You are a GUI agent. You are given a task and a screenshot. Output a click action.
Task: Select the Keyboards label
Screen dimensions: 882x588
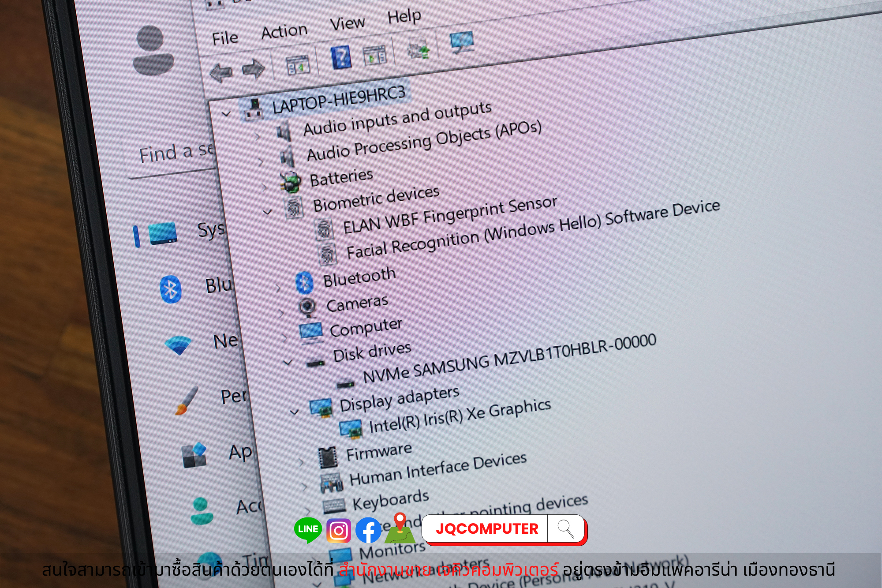(x=391, y=501)
